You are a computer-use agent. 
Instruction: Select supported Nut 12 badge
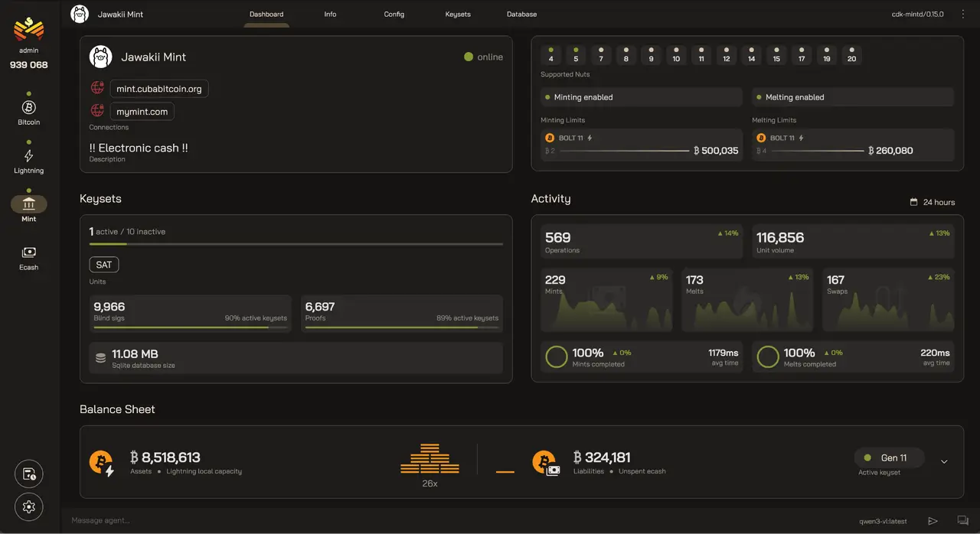[x=727, y=55]
